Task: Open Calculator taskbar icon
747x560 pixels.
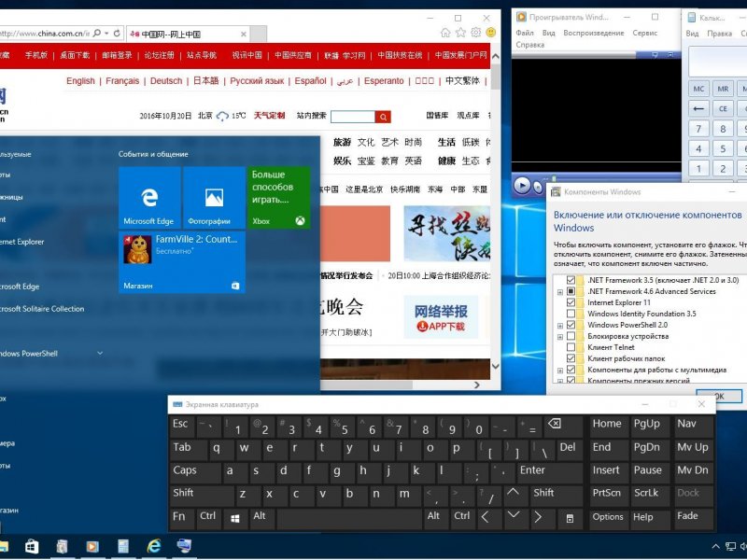Action: click(123, 546)
